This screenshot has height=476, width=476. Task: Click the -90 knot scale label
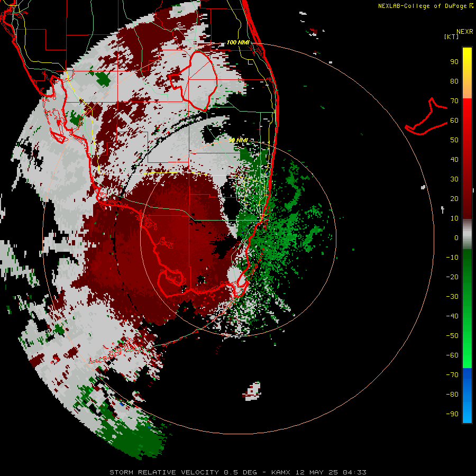(x=452, y=414)
